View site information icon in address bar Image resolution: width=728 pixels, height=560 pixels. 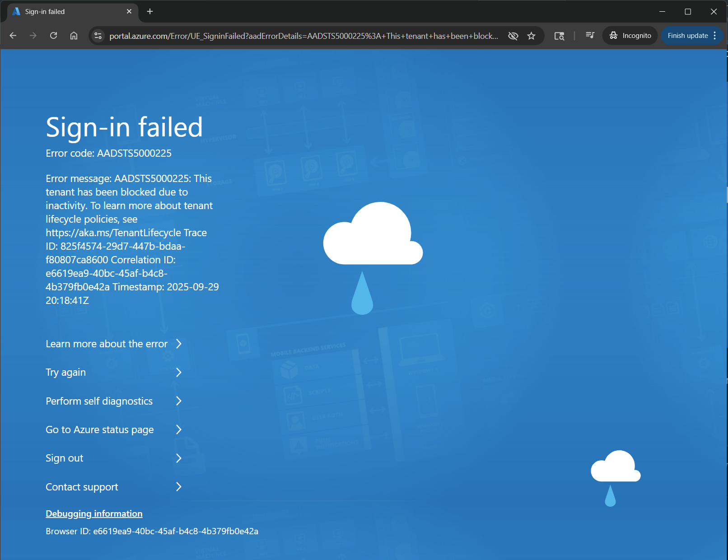(98, 36)
